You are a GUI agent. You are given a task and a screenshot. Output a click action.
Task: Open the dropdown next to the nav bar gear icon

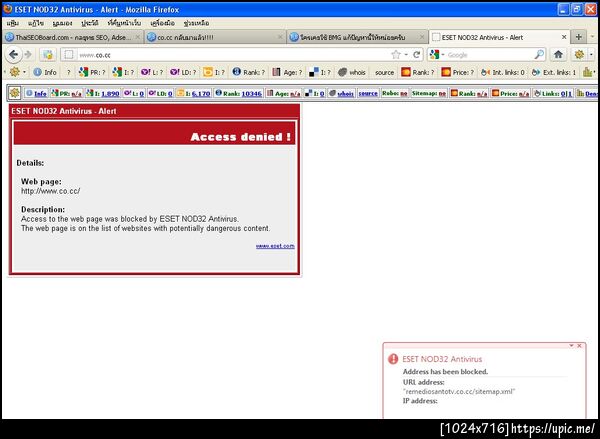click(591, 55)
